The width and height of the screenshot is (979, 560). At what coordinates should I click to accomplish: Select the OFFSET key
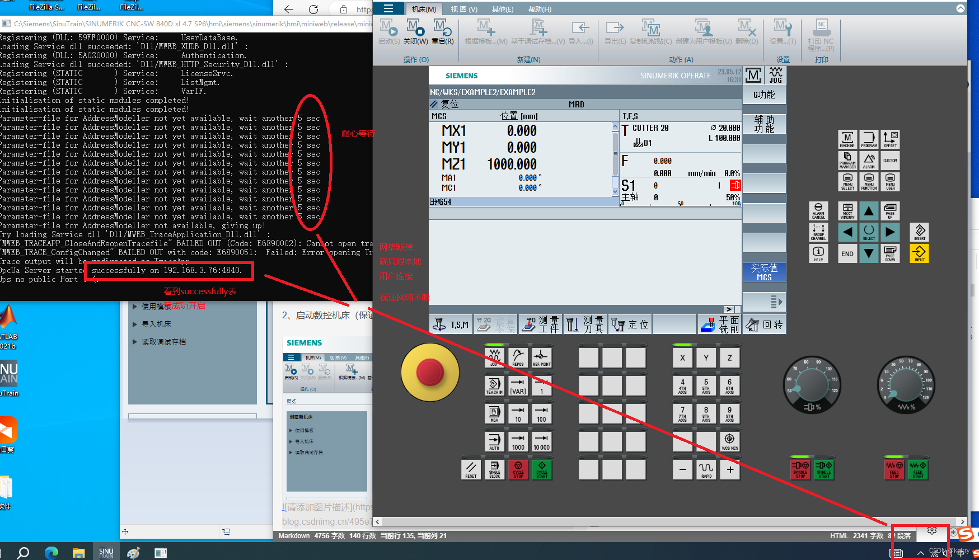point(890,139)
